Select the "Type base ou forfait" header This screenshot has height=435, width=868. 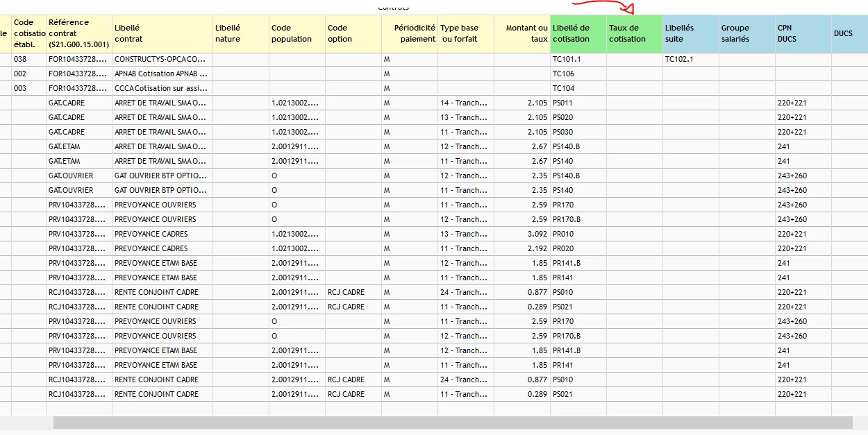coord(466,33)
